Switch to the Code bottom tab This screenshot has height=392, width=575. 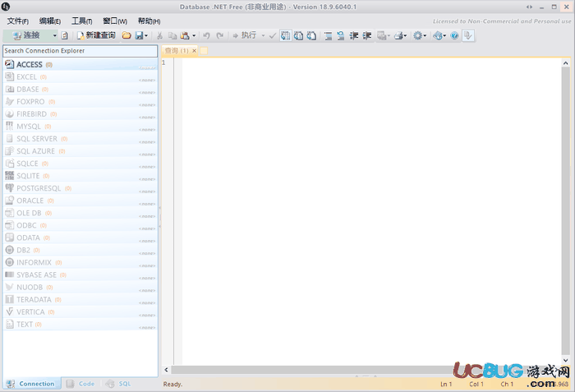(81, 384)
